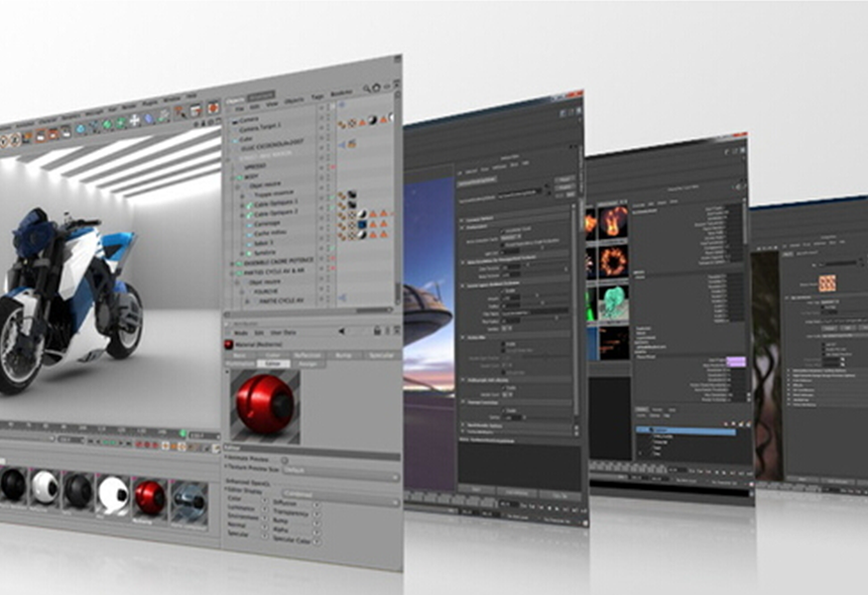This screenshot has width=868, height=595.
Task: Open the Bookmarks menu in Object Manager
Action: tap(341, 94)
